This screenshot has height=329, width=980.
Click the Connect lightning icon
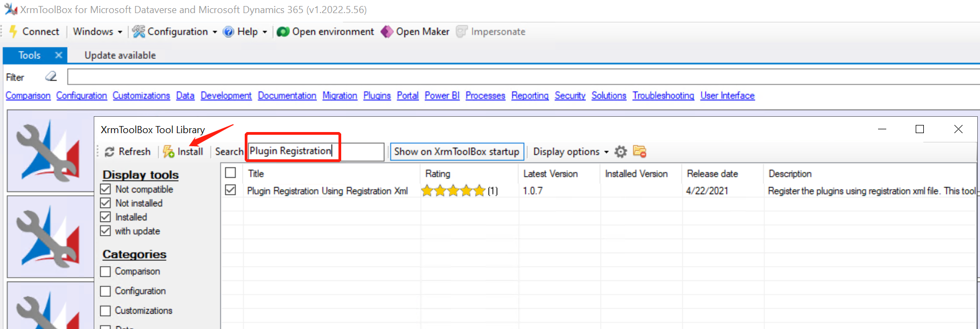(x=13, y=32)
